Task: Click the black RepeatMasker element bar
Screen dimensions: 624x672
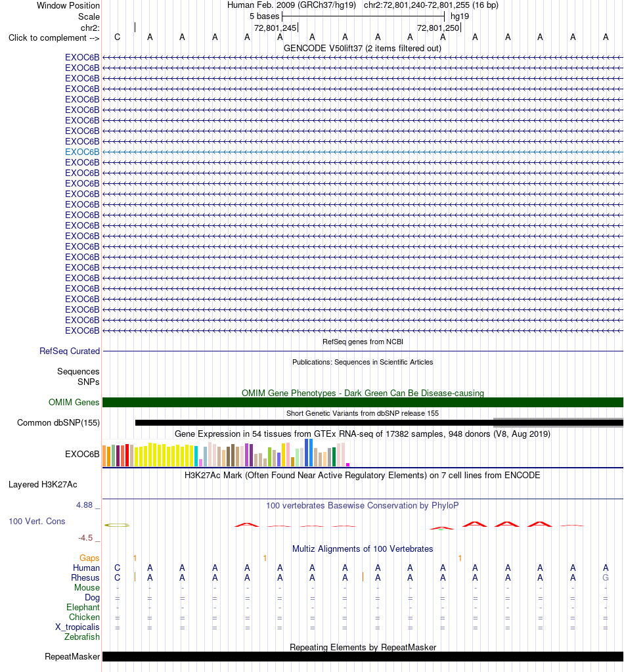Action: [363, 657]
